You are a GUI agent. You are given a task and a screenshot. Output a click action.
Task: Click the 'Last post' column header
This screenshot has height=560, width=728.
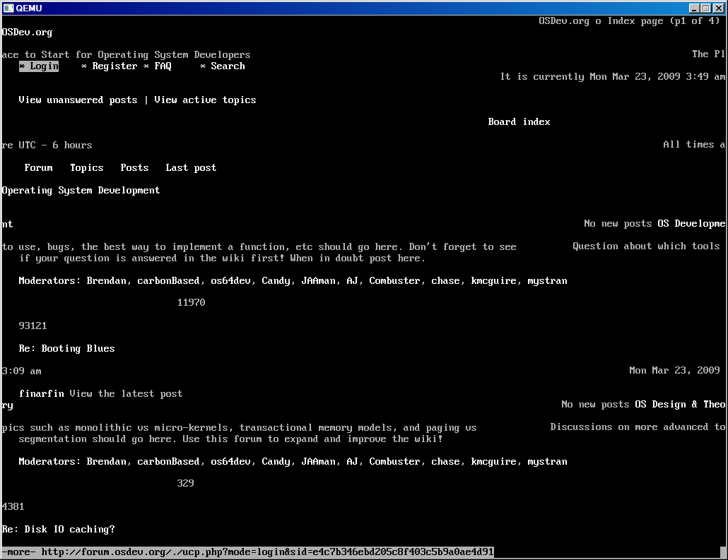[x=191, y=167]
